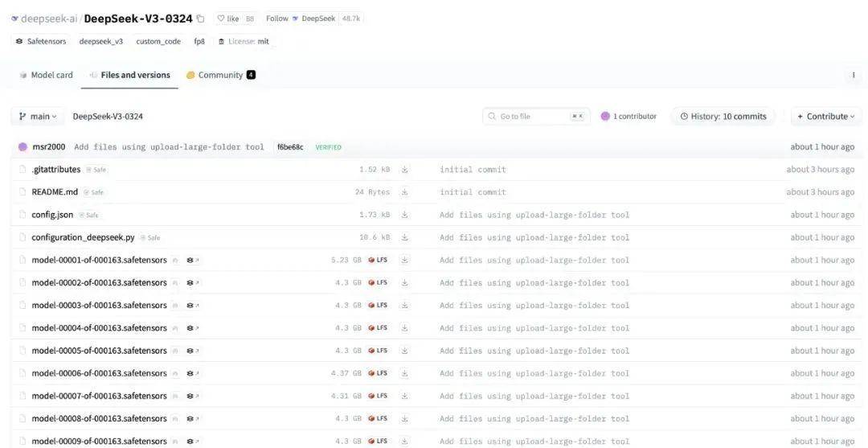
Task: Click Safe badge next to config.json
Action: tap(88, 216)
